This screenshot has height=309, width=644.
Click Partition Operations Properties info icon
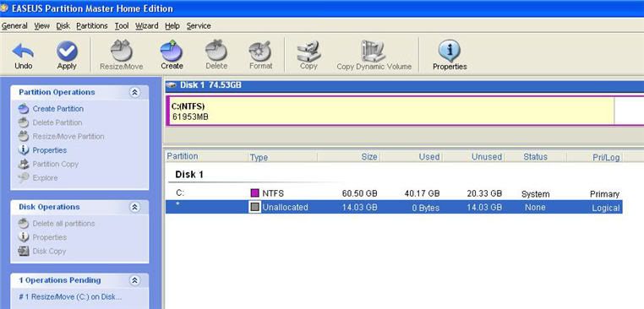[24, 150]
